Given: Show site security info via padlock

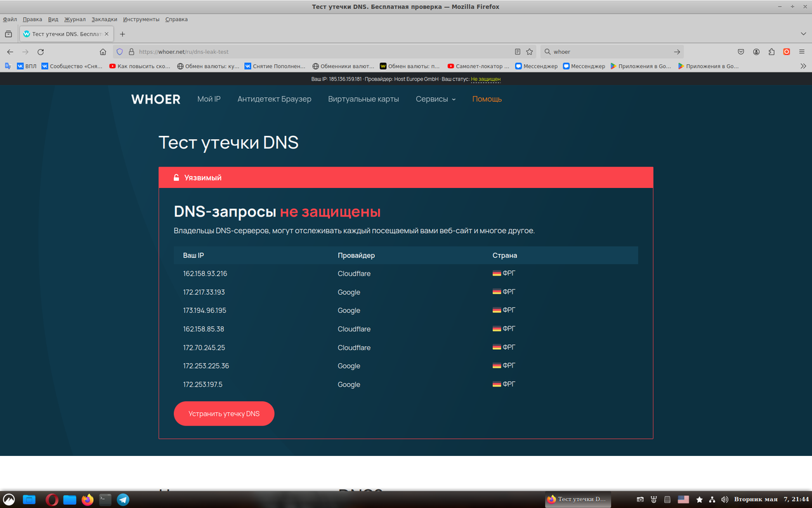Looking at the screenshot, I should coord(131,52).
